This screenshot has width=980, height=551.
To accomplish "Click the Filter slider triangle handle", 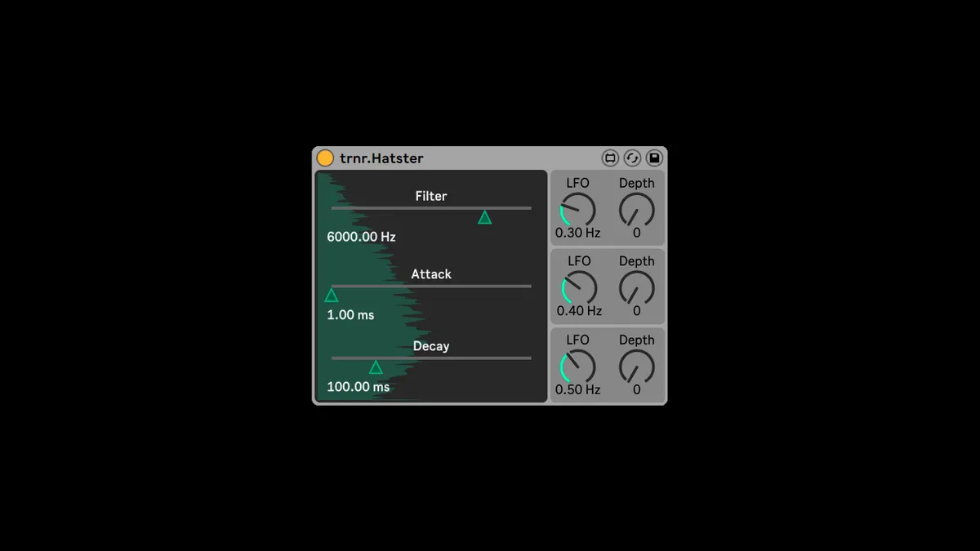I will (x=484, y=217).
